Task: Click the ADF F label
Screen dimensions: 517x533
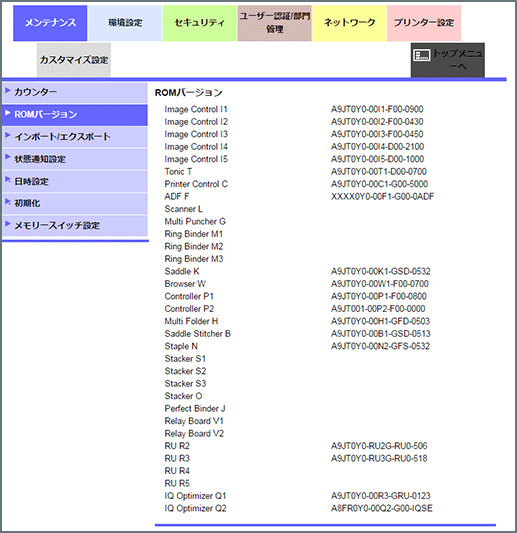Action: (177, 196)
